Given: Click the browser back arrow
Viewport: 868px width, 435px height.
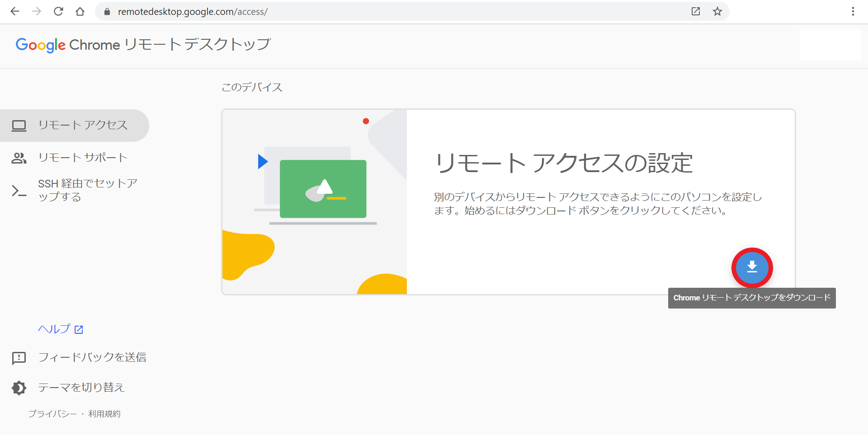Looking at the screenshot, I should click(x=15, y=12).
